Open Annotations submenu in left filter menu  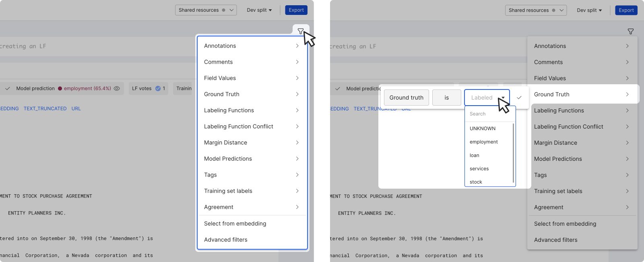click(252, 46)
